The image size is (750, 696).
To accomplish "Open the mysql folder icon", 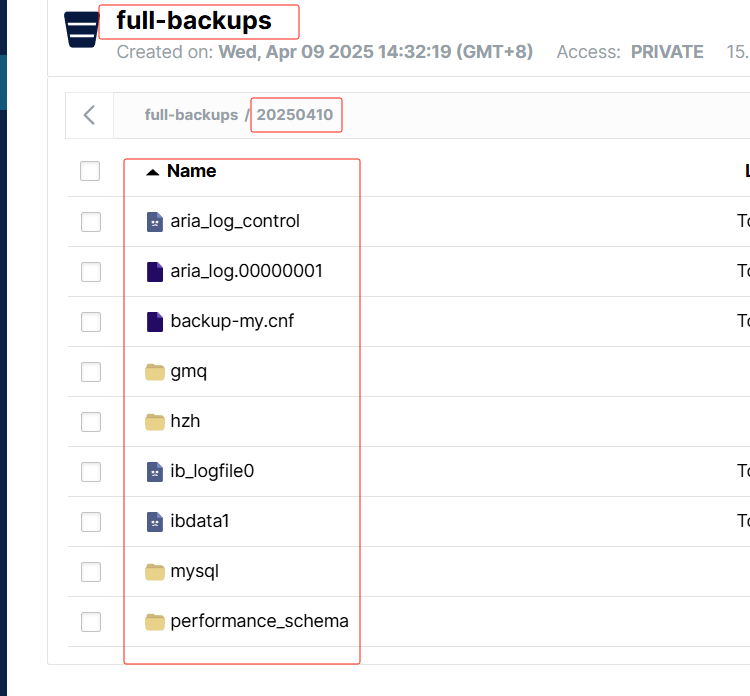I will [x=154, y=572].
